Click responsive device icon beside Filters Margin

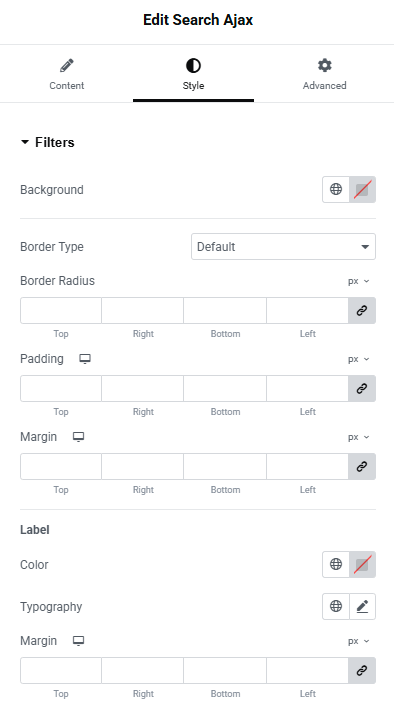78,437
